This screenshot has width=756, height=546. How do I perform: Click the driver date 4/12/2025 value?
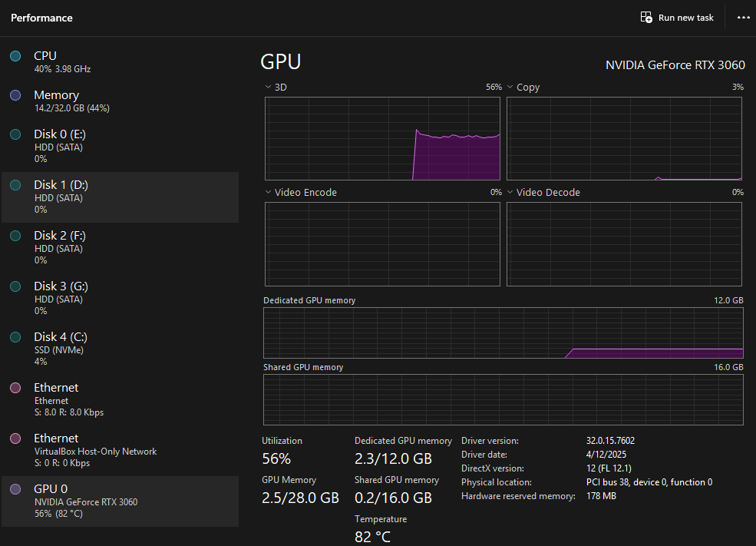click(x=606, y=455)
